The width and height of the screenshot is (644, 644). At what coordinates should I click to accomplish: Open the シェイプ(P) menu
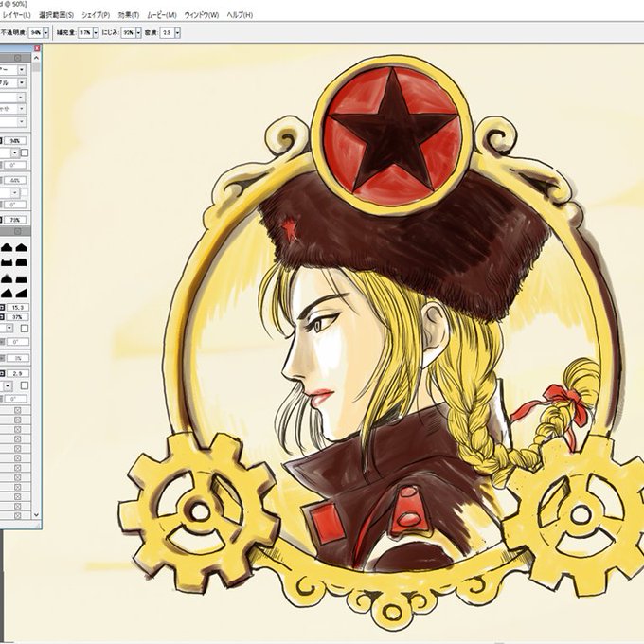pyautogui.click(x=96, y=15)
